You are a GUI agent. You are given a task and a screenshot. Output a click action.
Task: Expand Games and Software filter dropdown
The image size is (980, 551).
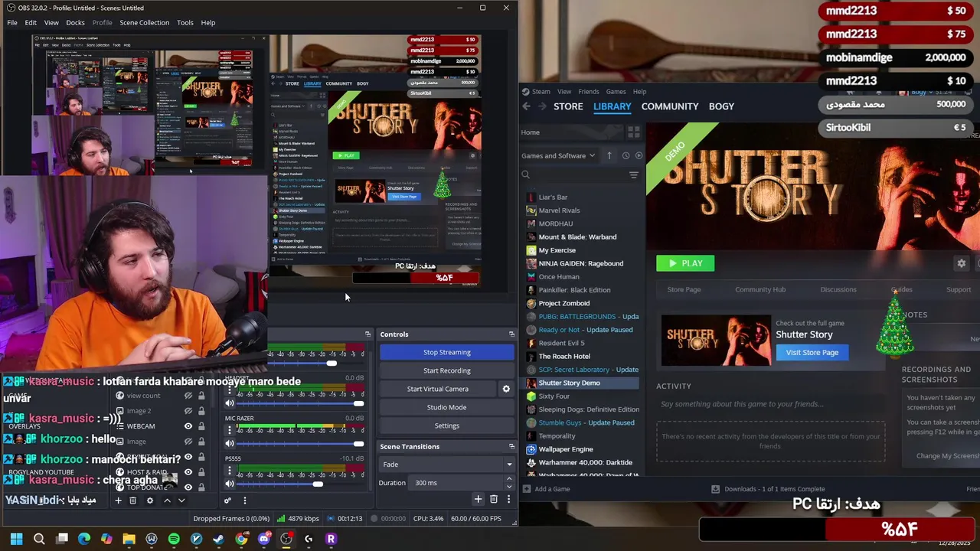click(x=558, y=155)
